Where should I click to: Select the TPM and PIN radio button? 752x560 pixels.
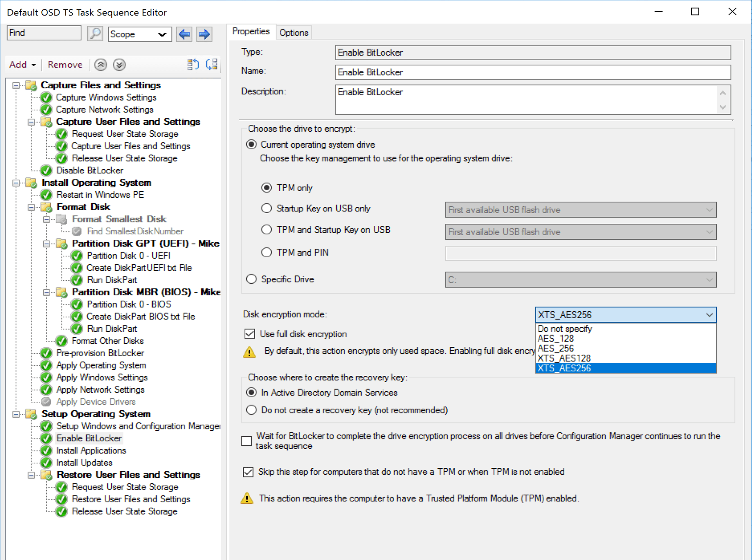click(267, 252)
